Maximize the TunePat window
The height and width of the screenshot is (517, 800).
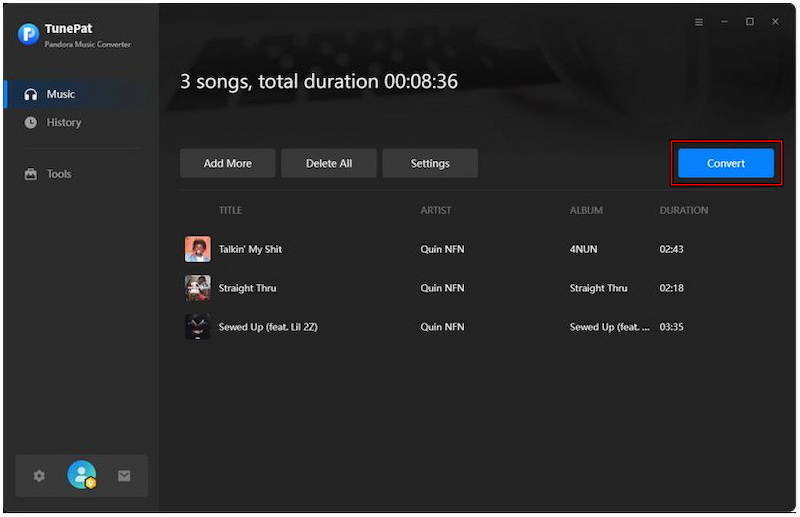coord(749,21)
